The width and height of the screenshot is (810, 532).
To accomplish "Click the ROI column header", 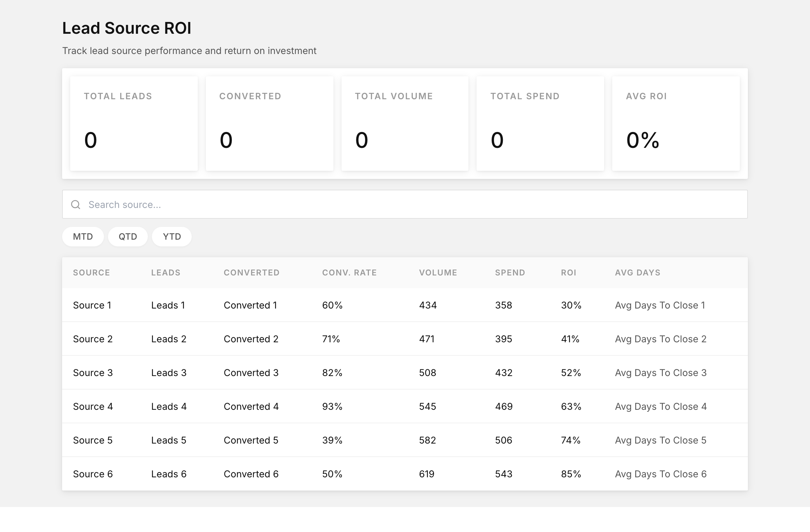I will click(x=569, y=273).
